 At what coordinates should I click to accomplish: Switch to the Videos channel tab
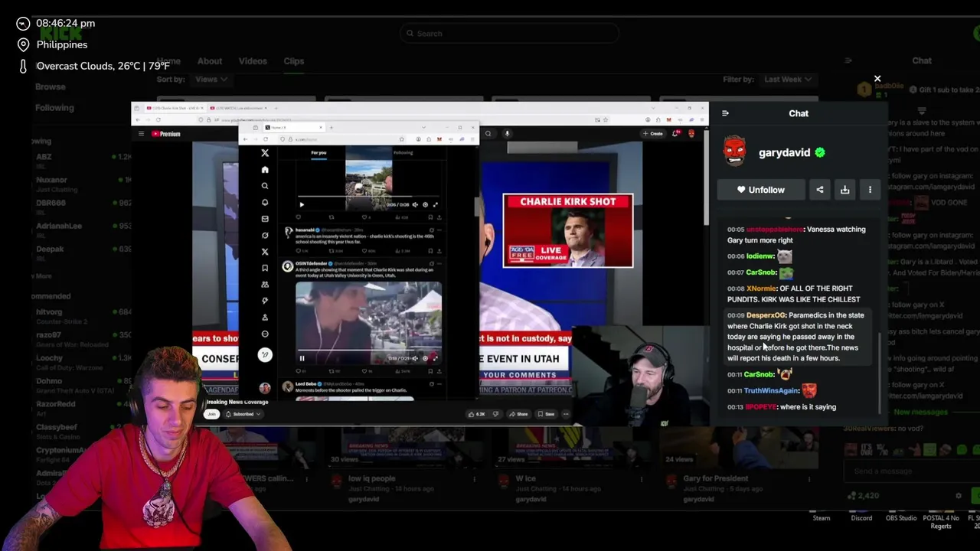coord(253,61)
